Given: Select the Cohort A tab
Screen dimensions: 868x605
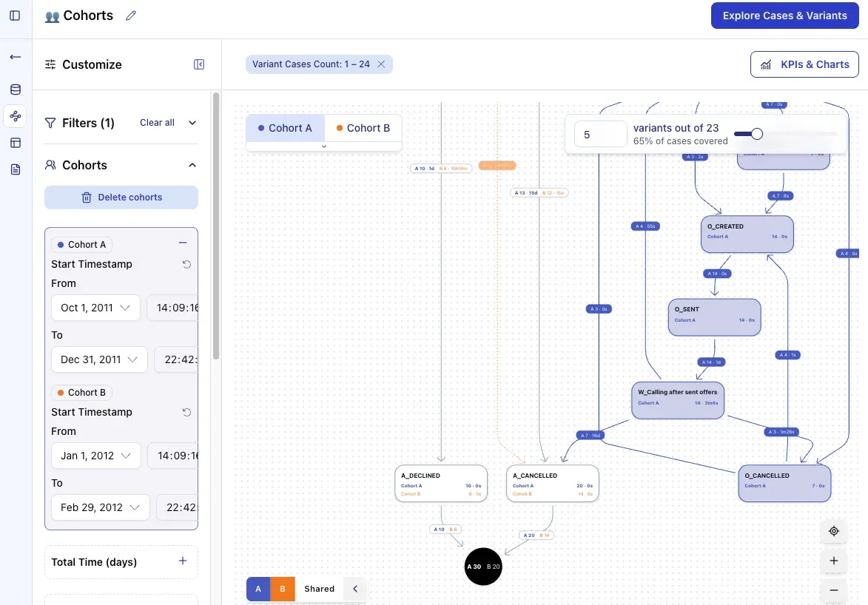Looking at the screenshot, I should click(x=285, y=128).
